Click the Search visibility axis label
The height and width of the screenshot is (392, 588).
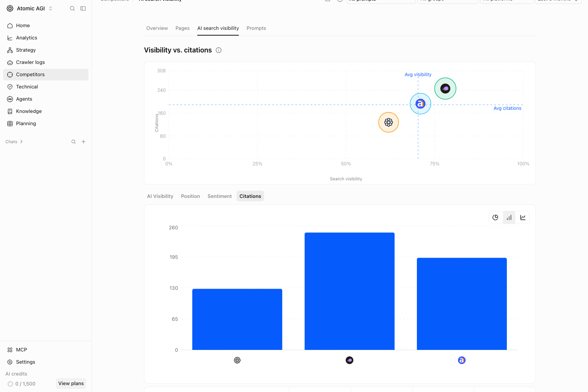pos(346,179)
